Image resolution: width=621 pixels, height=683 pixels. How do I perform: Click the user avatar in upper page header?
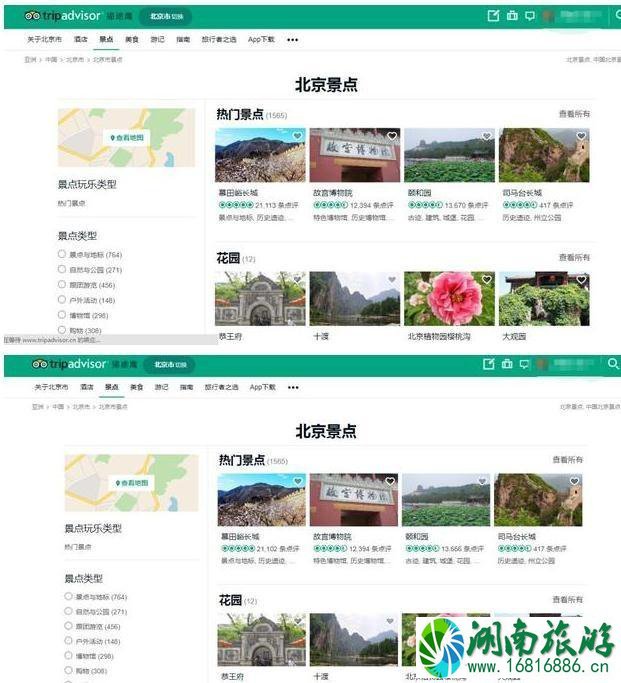click(x=548, y=16)
